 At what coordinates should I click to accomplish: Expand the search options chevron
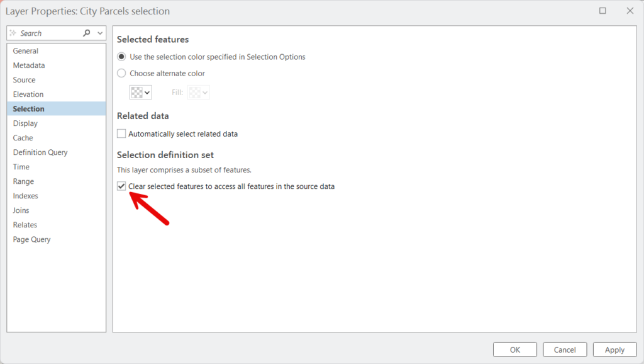pyautogui.click(x=100, y=33)
